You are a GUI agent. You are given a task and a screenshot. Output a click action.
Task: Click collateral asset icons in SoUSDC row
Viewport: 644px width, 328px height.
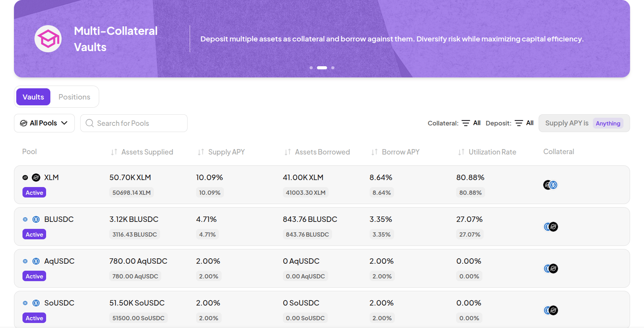551,310
